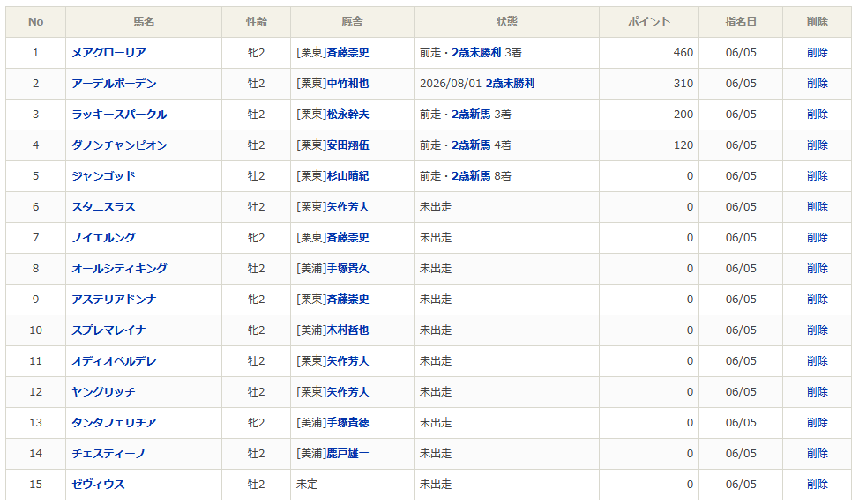Open trainer 手塚貴徳 link
This screenshot has width=859, height=504.
point(347,422)
